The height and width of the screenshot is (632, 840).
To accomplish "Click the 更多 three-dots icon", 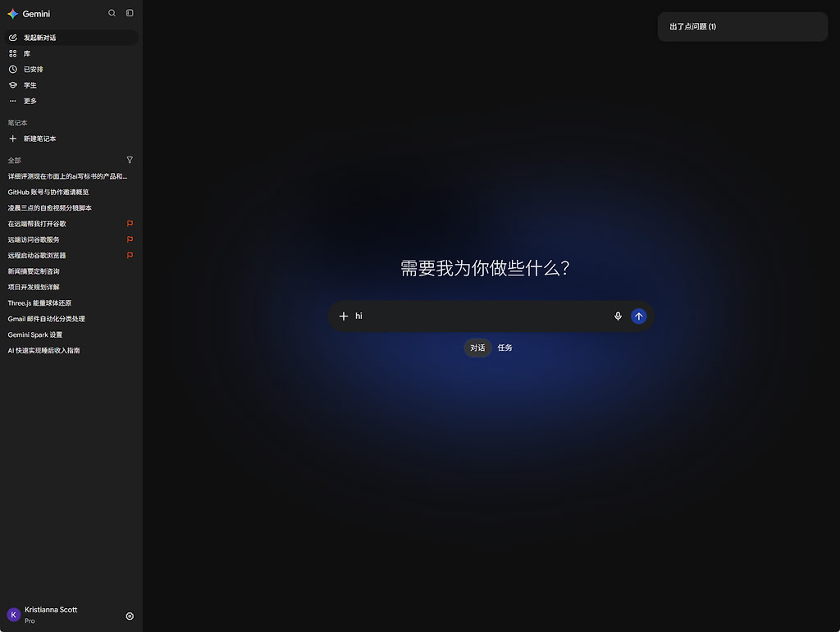I will pyautogui.click(x=13, y=101).
